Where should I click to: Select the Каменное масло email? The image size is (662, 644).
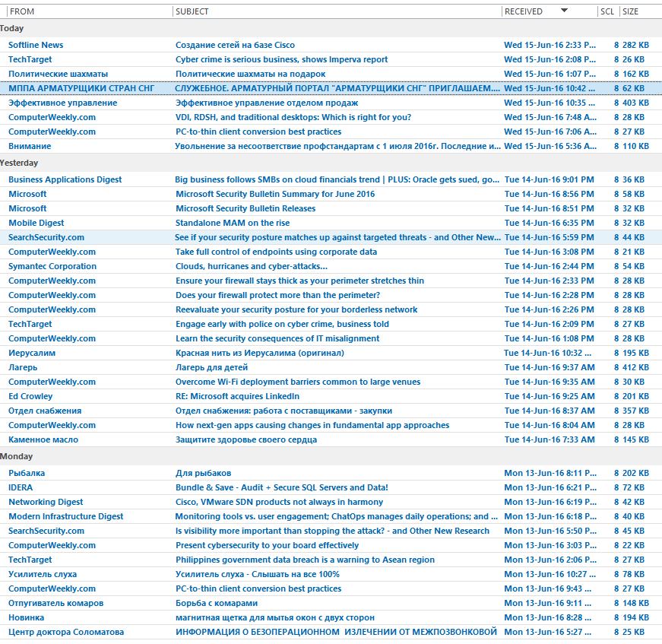(x=331, y=439)
